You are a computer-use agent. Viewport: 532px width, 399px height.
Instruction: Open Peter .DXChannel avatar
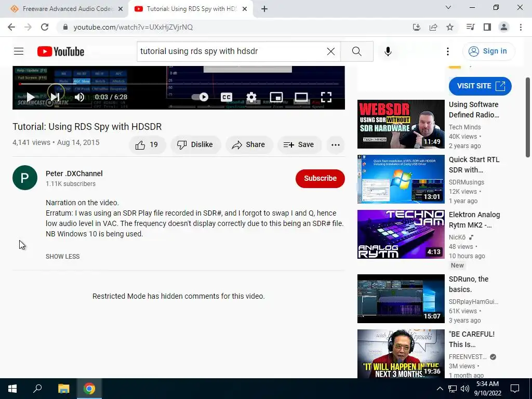(x=25, y=178)
